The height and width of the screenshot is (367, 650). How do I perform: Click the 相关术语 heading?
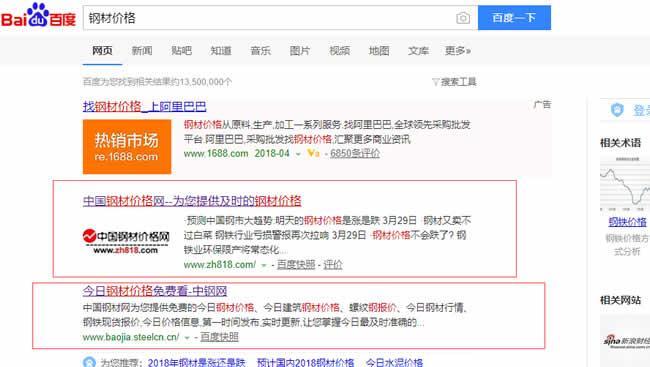pos(621,143)
